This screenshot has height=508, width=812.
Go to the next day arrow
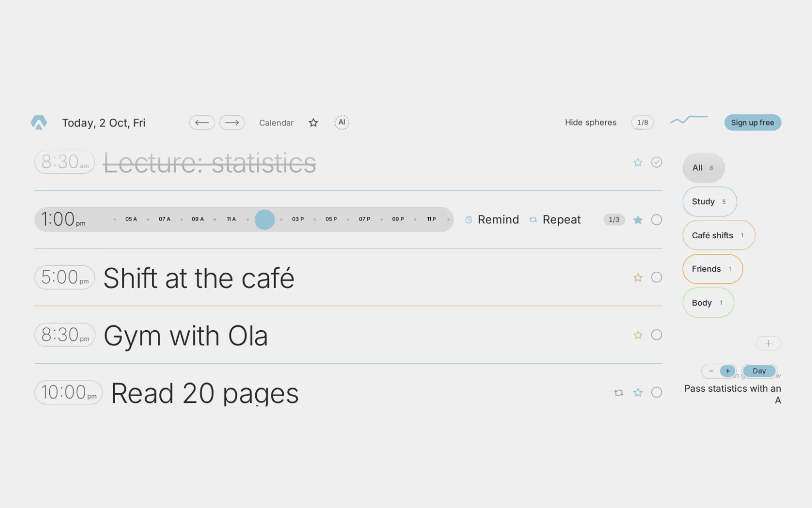tap(232, 122)
